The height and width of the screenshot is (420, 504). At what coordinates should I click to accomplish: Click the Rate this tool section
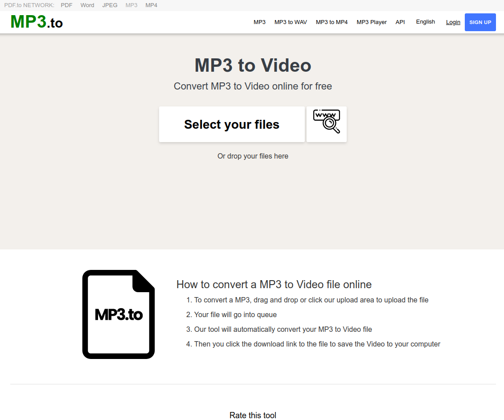(x=253, y=415)
